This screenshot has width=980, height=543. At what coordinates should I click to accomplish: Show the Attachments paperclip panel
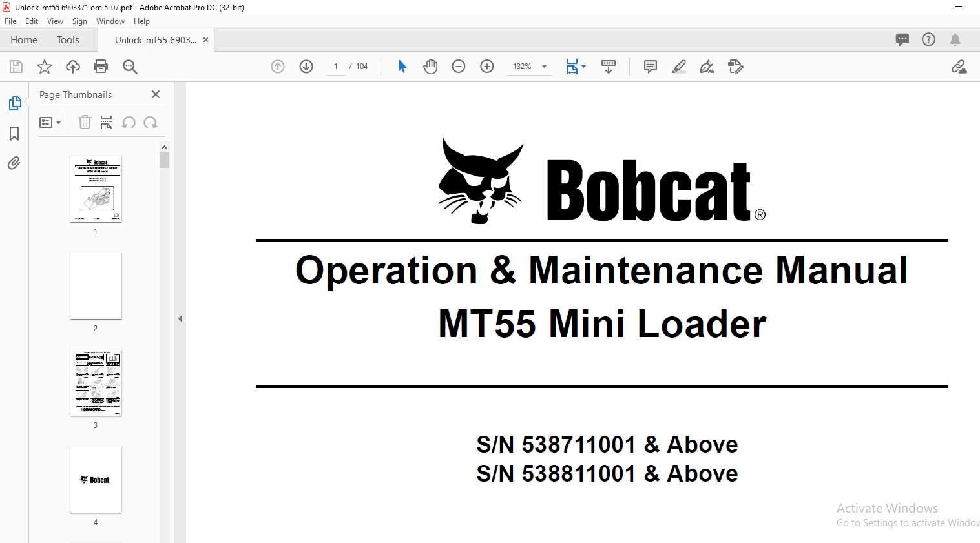(14, 163)
